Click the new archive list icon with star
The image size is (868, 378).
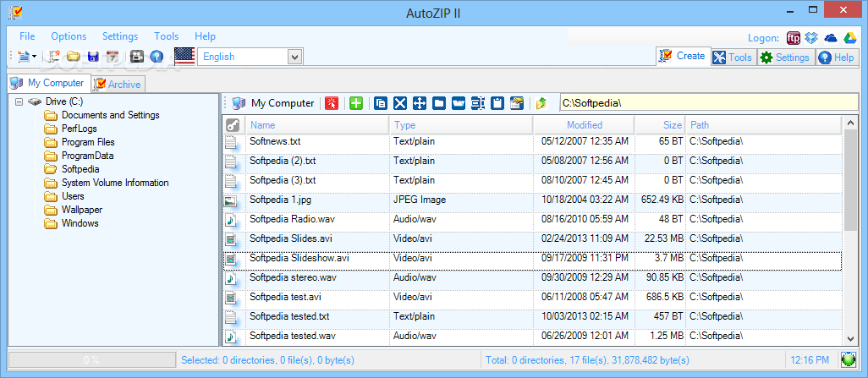tap(54, 57)
